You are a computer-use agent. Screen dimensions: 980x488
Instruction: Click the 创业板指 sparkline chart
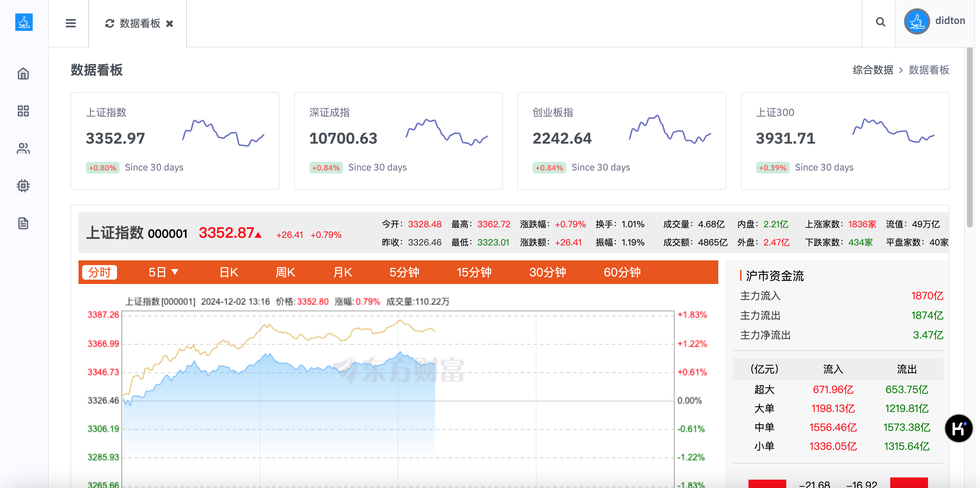[x=670, y=129]
